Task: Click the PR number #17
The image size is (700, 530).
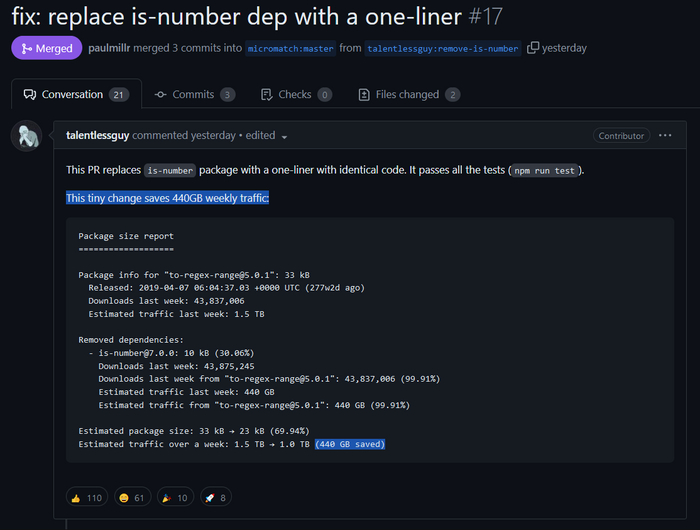Action: [486, 17]
